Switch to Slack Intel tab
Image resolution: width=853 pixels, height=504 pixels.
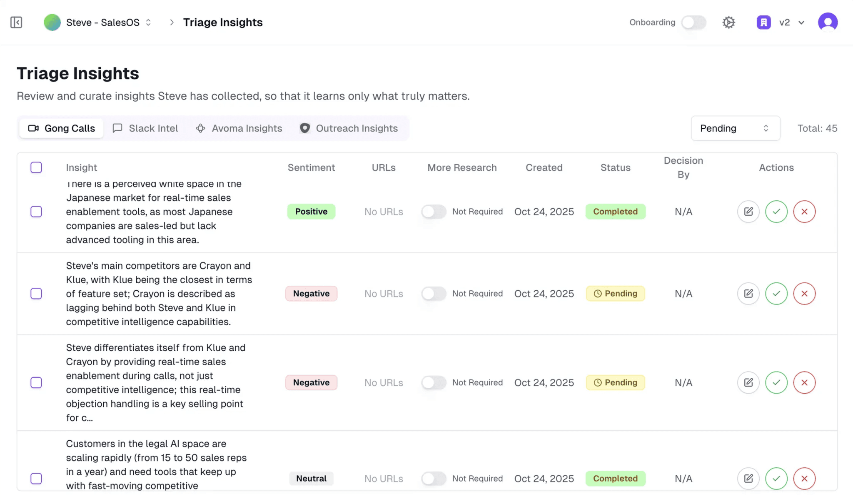pos(145,128)
